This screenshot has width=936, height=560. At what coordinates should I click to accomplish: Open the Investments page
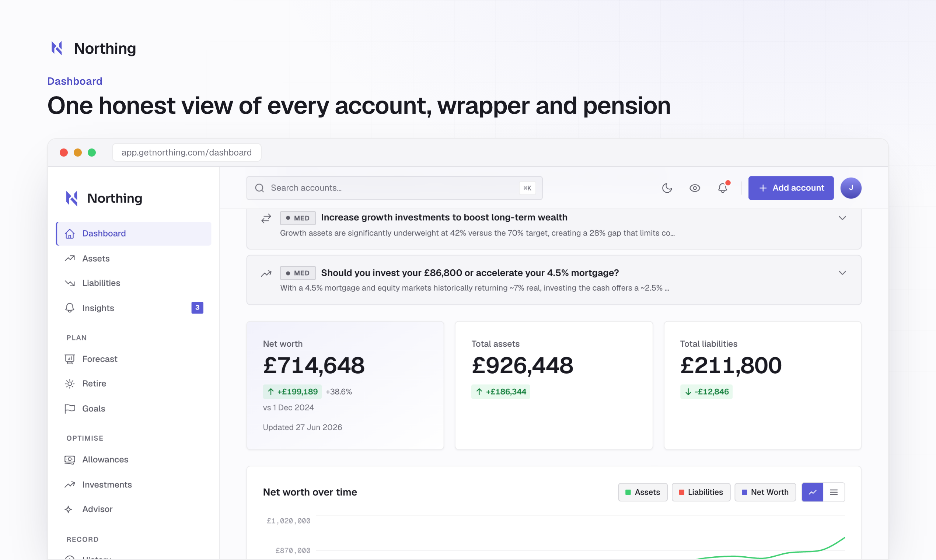[x=134, y=484]
